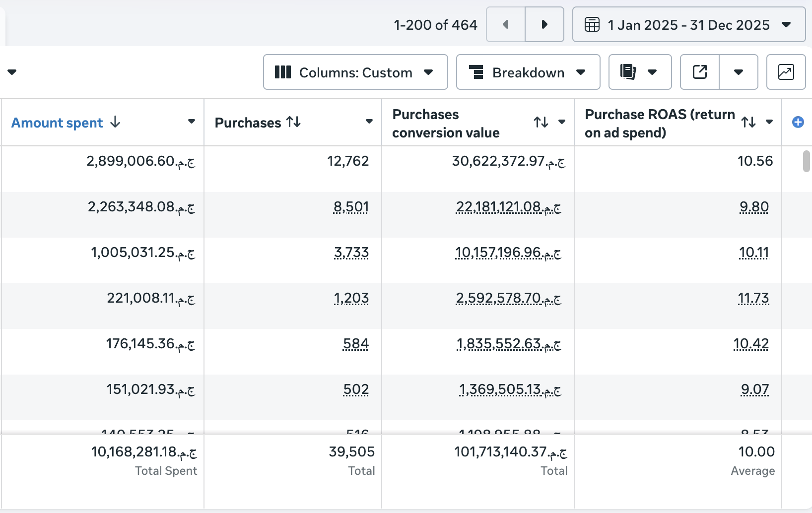Click the vertical scrollbar thumb
The height and width of the screenshot is (513, 812).
coord(807,161)
